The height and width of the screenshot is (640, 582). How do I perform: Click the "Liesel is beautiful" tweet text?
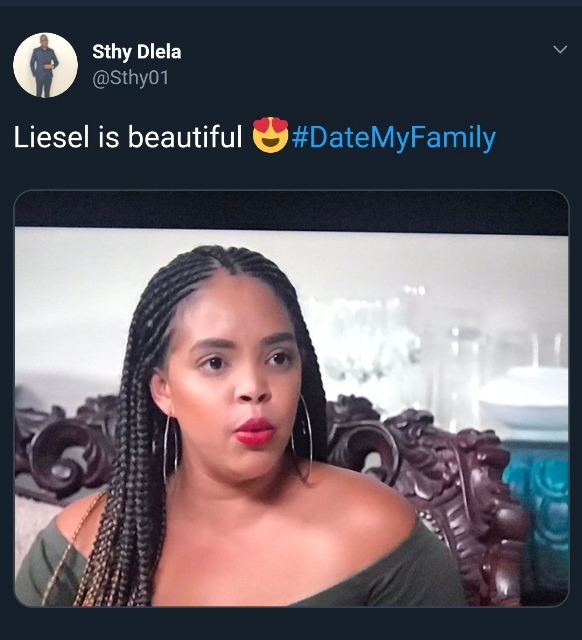[128, 137]
